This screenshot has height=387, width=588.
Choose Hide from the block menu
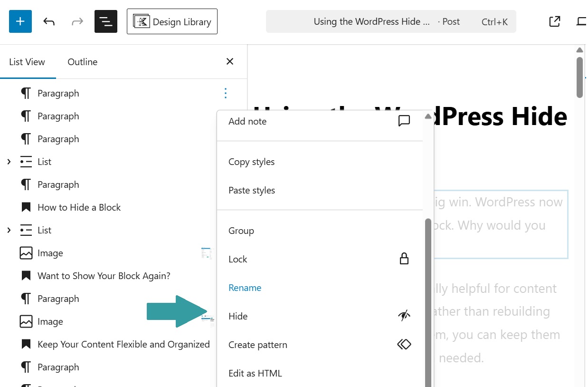(238, 316)
